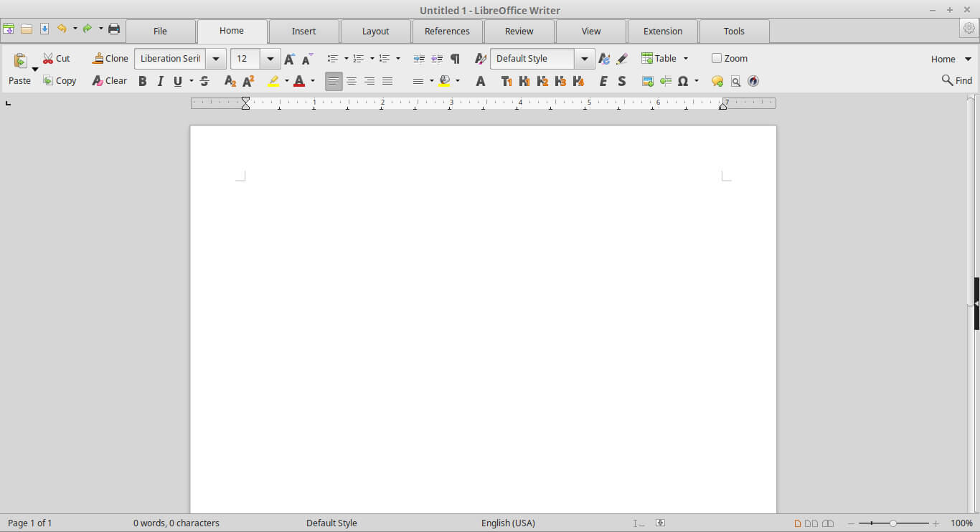Apply the Heading 2 style icon

click(542, 81)
